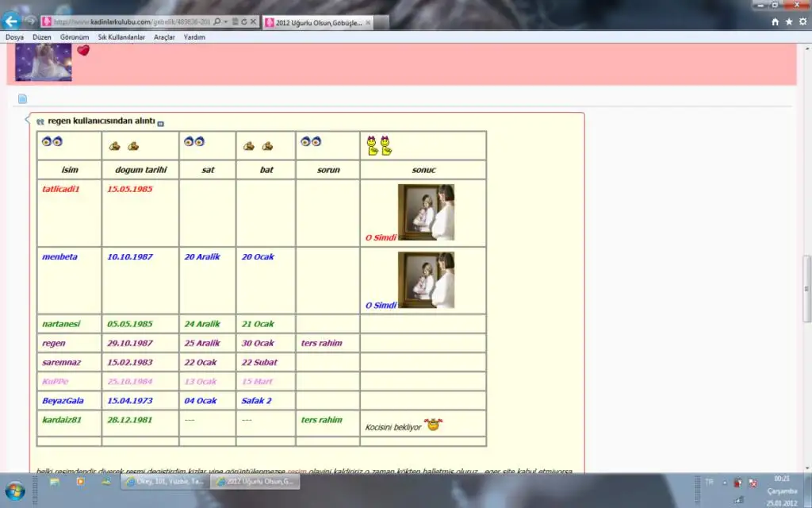Click the small blue post document icon
Viewport: 812px width, 508px height.
(22, 98)
